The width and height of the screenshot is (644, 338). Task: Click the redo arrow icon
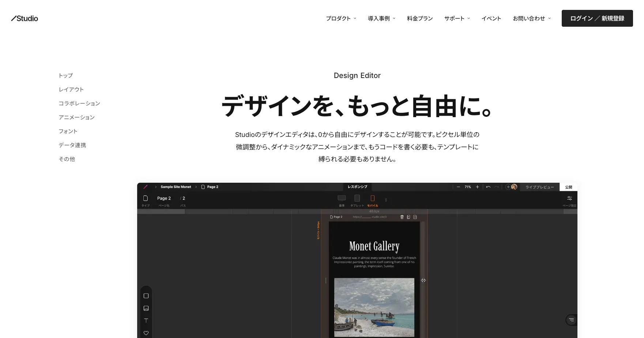click(x=497, y=187)
